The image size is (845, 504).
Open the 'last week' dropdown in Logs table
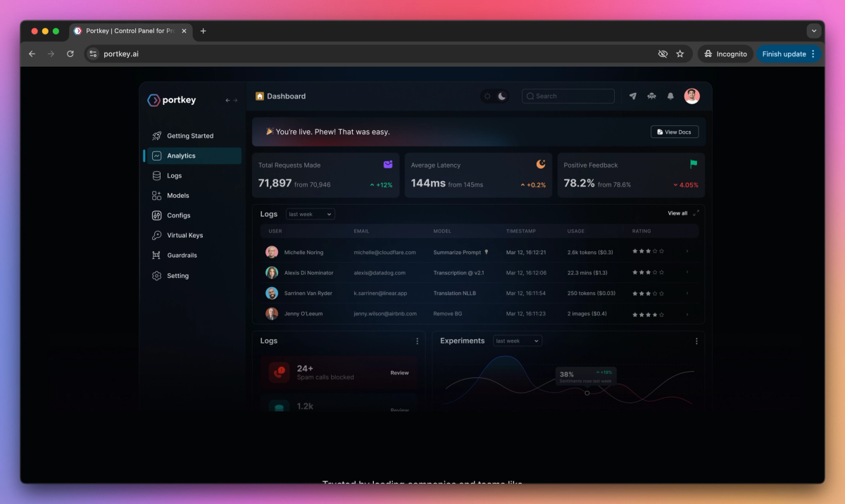(x=310, y=214)
